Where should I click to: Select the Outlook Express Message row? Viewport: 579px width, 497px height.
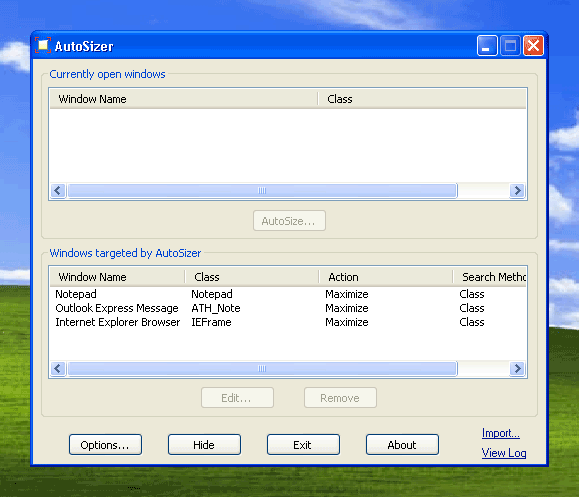(288, 308)
